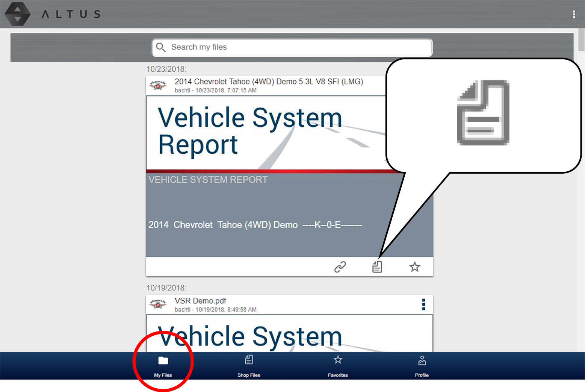Open the top-right three-dot menu
The height and width of the screenshot is (392, 585).
573,14
